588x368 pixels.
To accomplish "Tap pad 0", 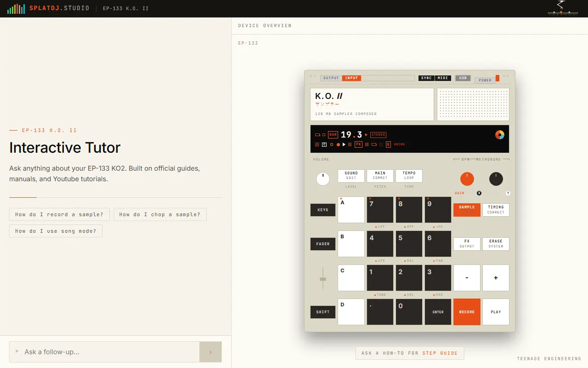I will click(x=409, y=312).
